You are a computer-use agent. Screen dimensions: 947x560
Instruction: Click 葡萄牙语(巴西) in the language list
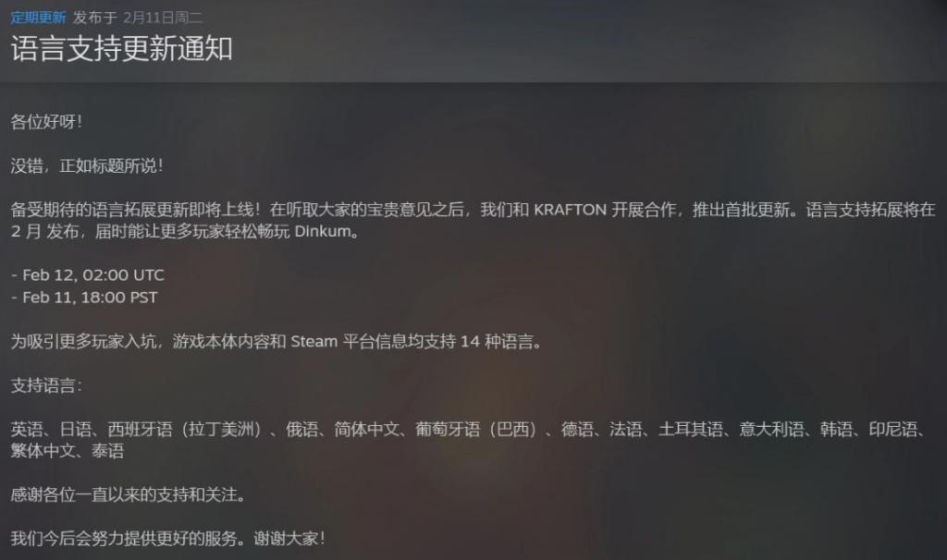point(476,430)
